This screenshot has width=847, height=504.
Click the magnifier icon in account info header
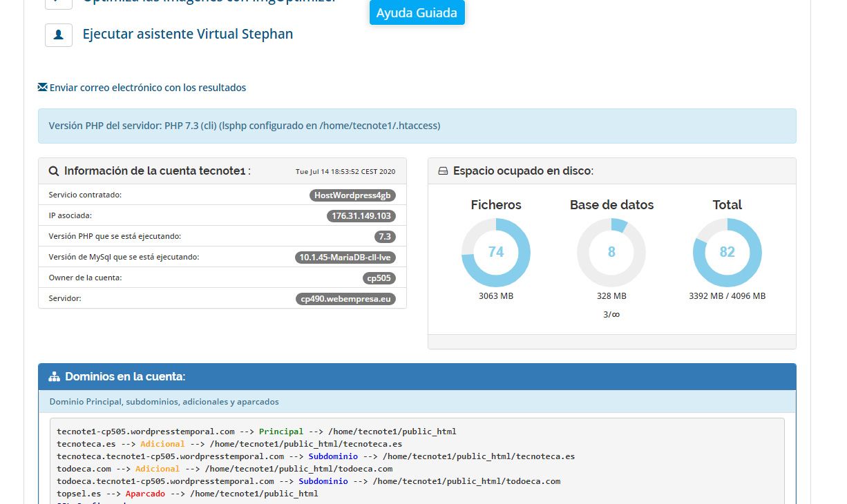tap(54, 171)
